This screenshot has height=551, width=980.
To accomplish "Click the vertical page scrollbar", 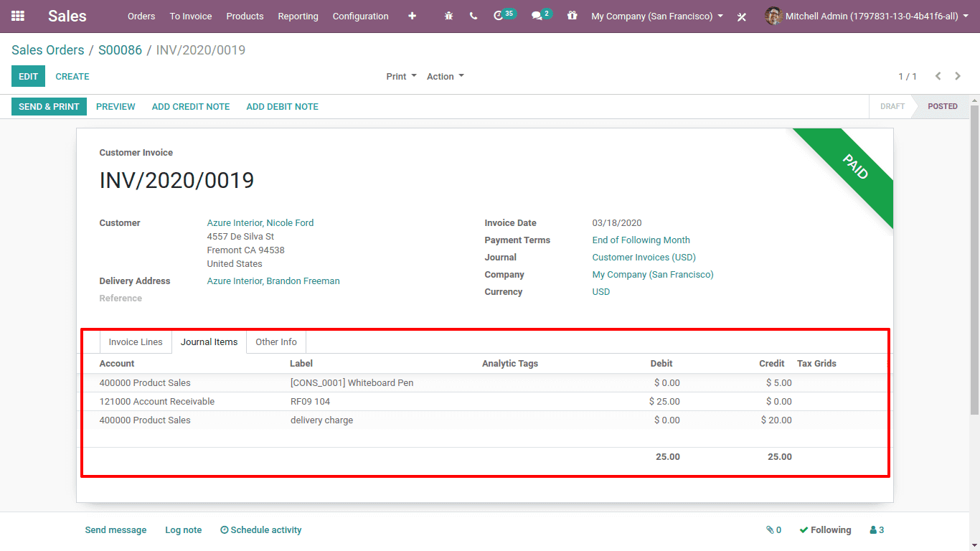I will pyautogui.click(x=974, y=258).
